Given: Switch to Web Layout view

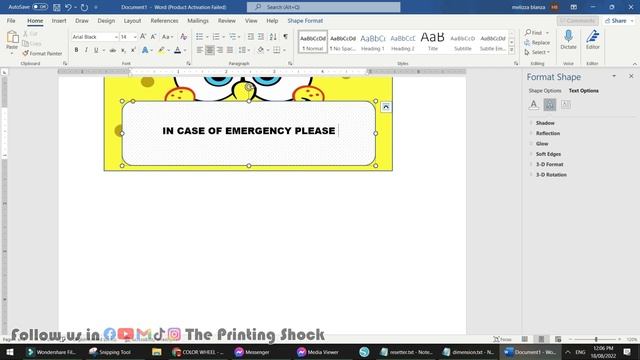Looking at the screenshot, I should (x=558, y=339).
